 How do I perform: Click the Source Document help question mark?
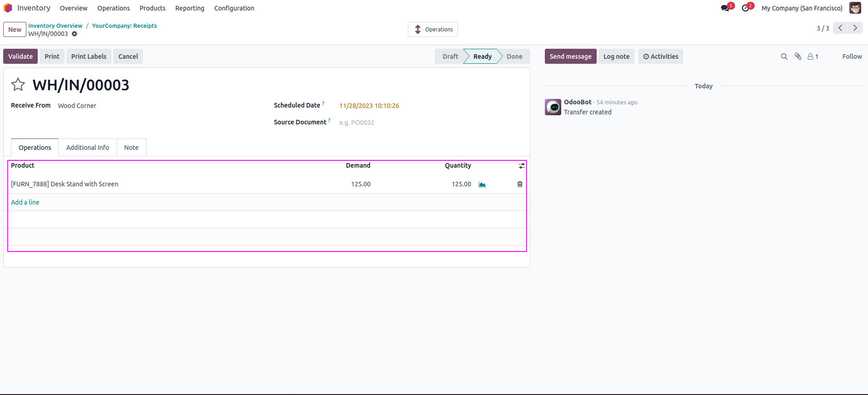tap(329, 120)
